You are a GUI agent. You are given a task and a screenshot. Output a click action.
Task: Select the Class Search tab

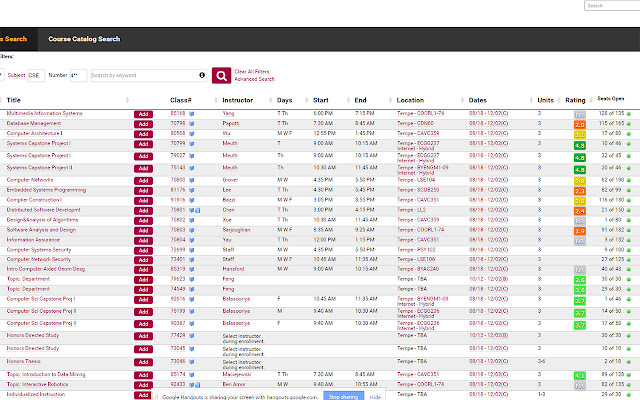[x=13, y=39]
